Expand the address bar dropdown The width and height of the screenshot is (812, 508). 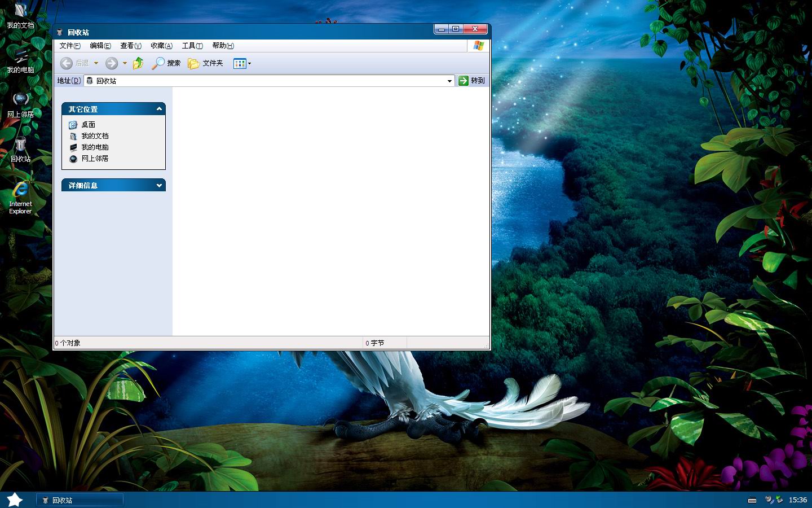pyautogui.click(x=449, y=81)
